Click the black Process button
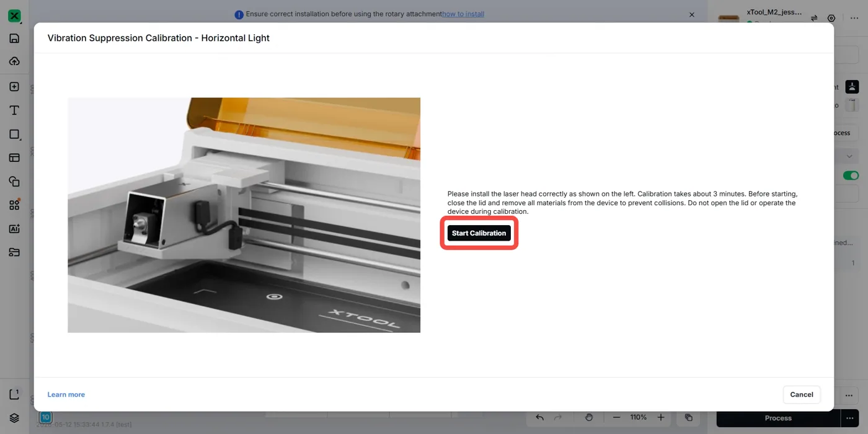Screen dimensions: 868x434 point(778,418)
